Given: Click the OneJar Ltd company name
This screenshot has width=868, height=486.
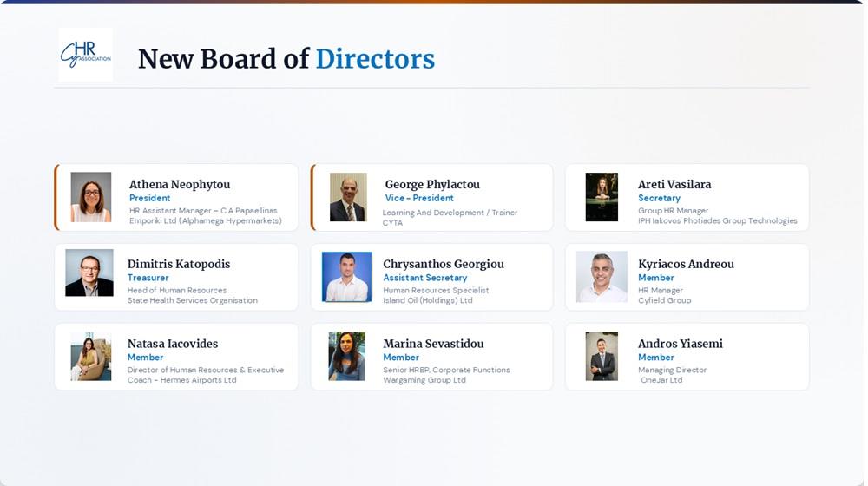Looking at the screenshot, I should tap(661, 380).
